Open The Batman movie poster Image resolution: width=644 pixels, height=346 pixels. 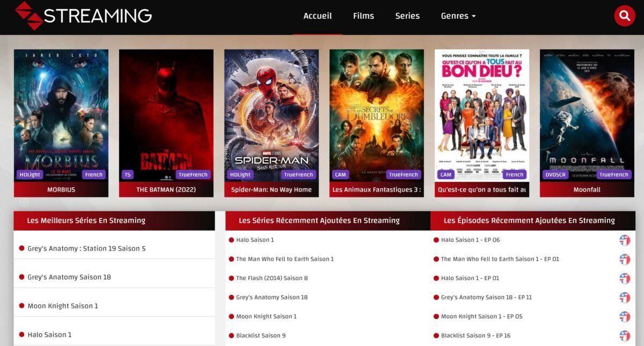(x=166, y=115)
